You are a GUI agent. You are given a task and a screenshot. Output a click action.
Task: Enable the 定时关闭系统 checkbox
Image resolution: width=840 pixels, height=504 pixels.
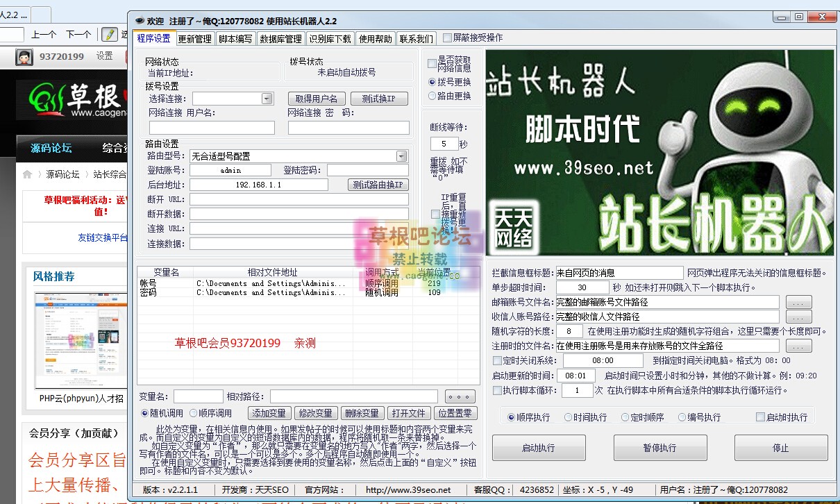[497, 361]
